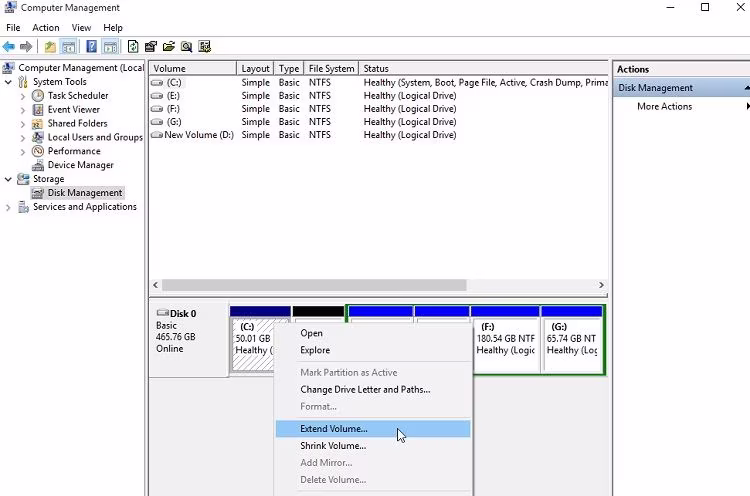Open the File menu
The height and width of the screenshot is (496, 750).
point(13,28)
